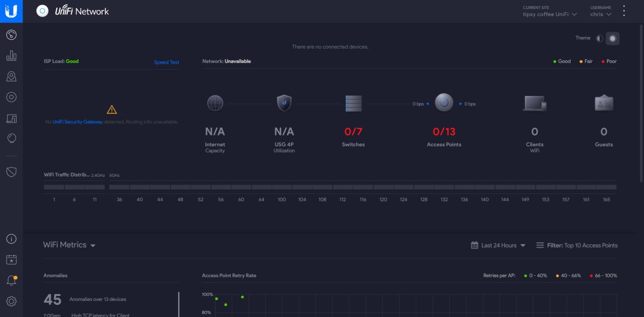The image size is (644, 317).
Task: Click the 0 Guests count
Action: pos(604,132)
